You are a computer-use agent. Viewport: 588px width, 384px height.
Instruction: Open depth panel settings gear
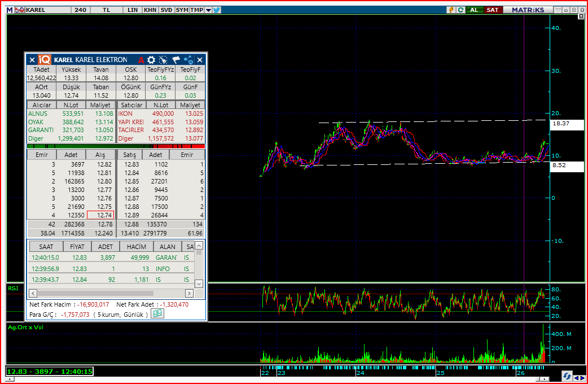click(151, 60)
